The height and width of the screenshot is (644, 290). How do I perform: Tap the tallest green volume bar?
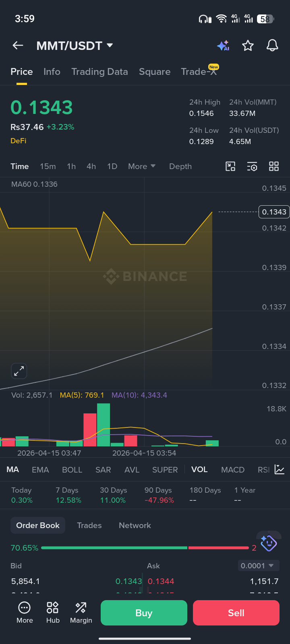coord(104,425)
